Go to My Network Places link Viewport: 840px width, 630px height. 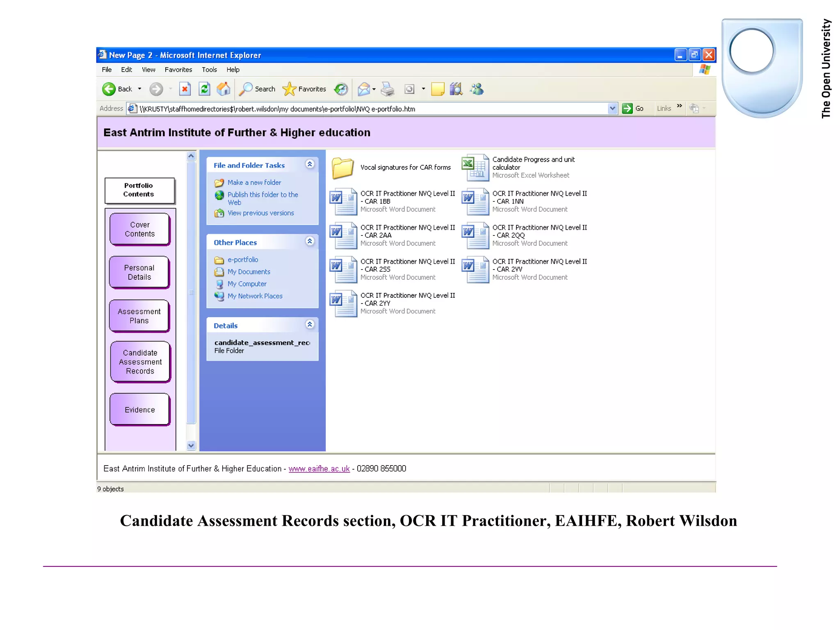coord(255,296)
